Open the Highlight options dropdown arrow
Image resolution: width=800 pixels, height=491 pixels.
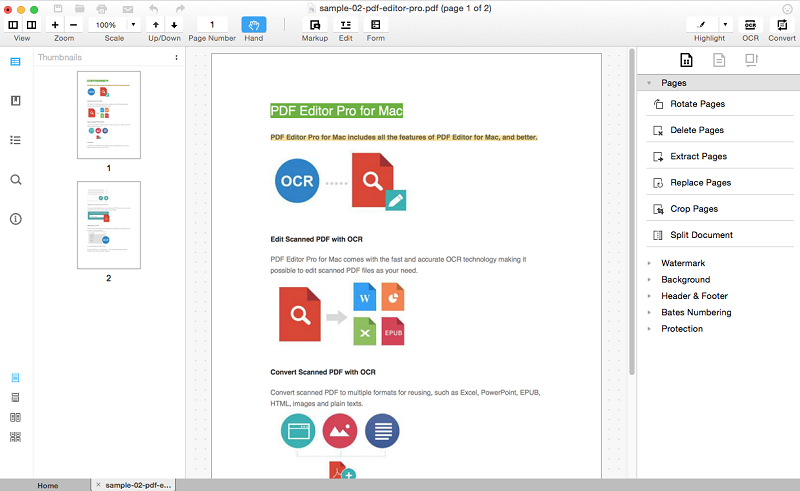pyautogui.click(x=726, y=24)
